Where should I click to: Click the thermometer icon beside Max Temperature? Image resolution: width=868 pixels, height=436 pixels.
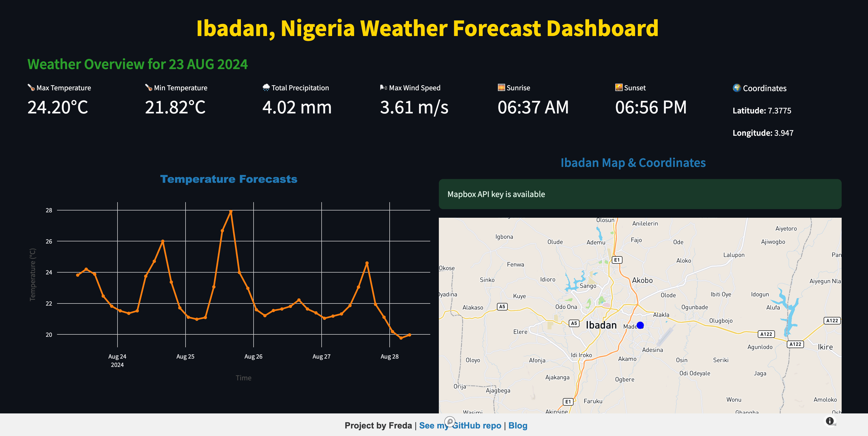[31, 88]
